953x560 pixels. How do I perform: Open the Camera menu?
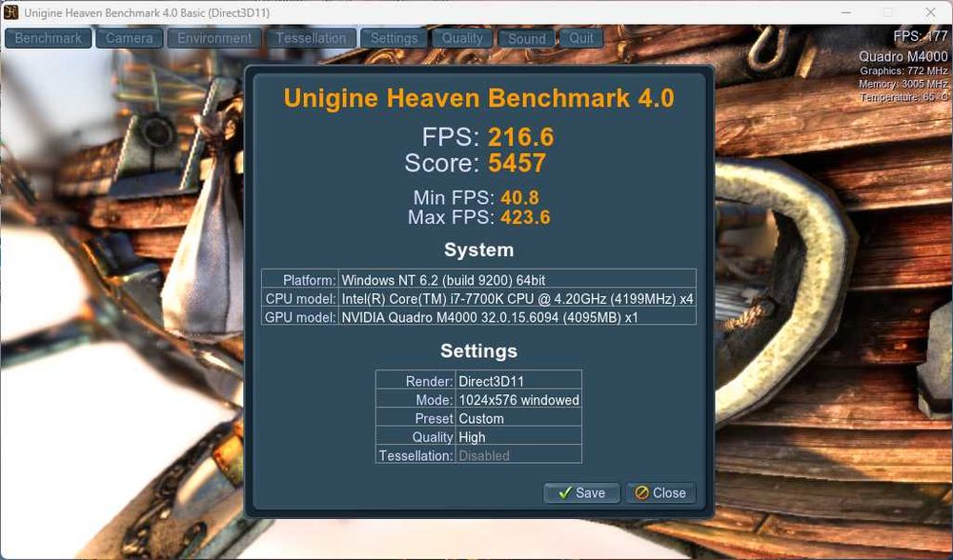pyautogui.click(x=129, y=38)
